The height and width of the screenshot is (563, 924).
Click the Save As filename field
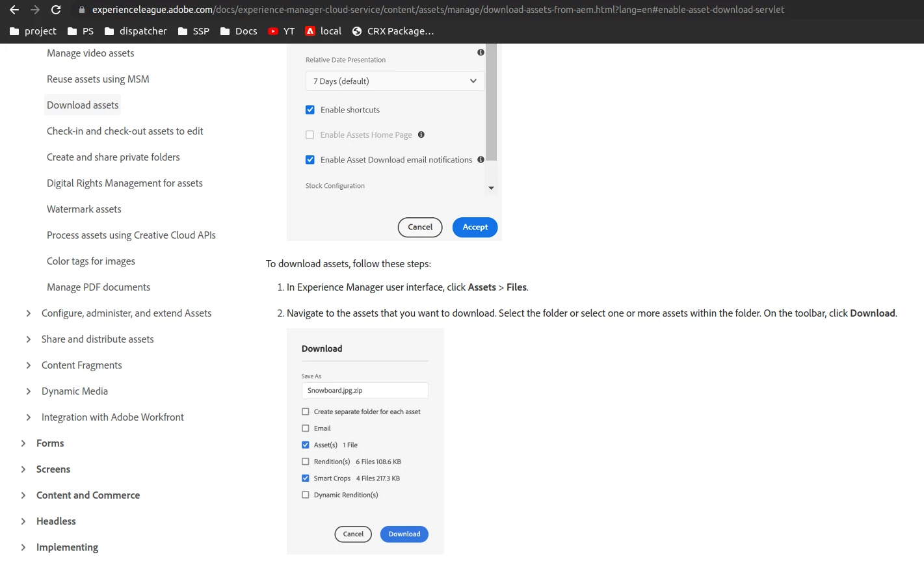coord(365,391)
